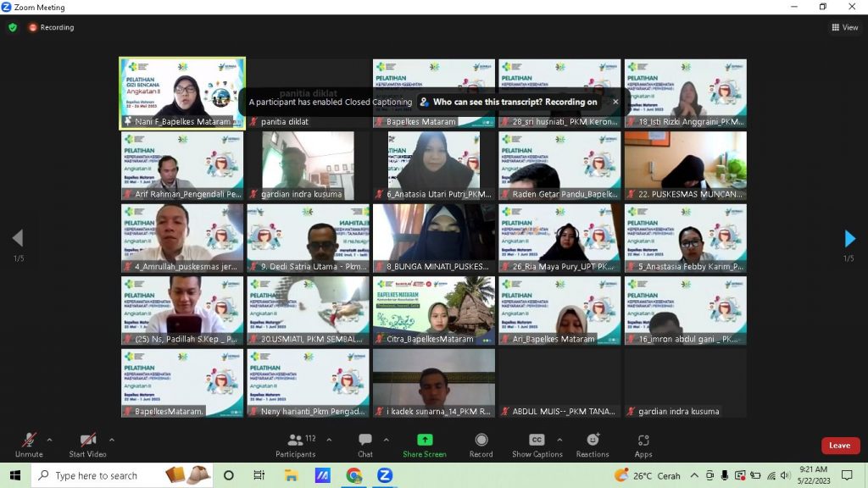Select the panitia diklat participant tile

(x=309, y=93)
